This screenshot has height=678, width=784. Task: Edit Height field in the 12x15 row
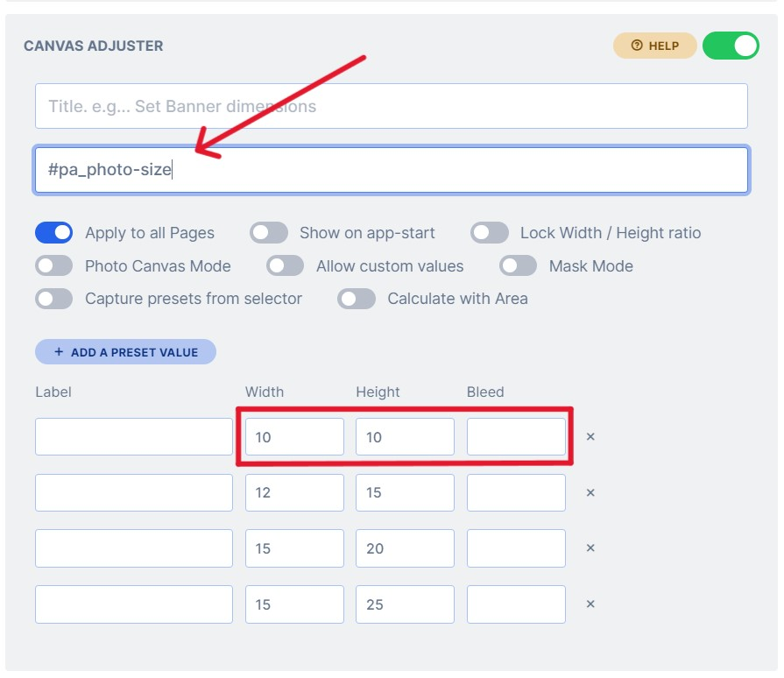coord(405,492)
